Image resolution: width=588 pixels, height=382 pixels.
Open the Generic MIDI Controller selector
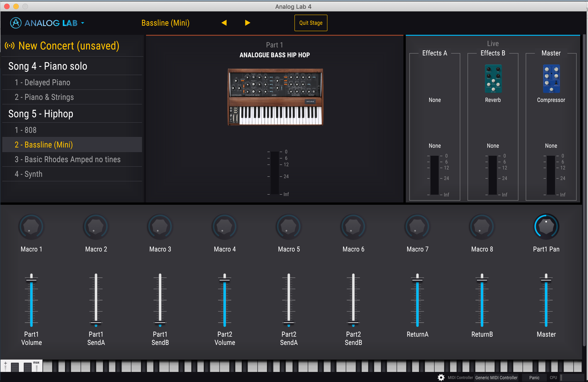497,377
